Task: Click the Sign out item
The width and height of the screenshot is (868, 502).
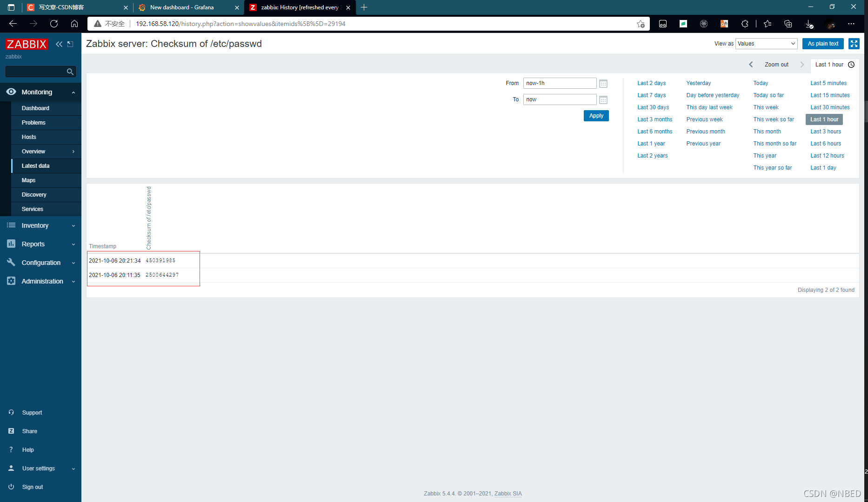Action: click(33, 487)
